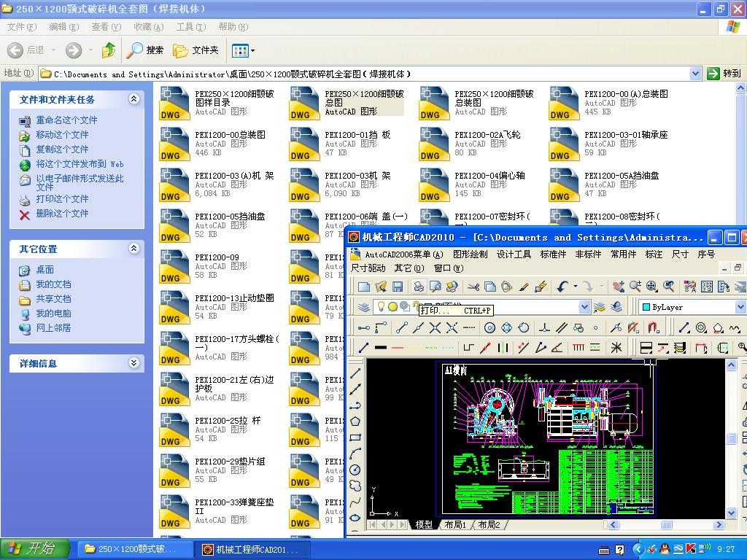The width and height of the screenshot is (747, 560).
Task: Click the green dashed linetype swatch
Action: click(430, 348)
